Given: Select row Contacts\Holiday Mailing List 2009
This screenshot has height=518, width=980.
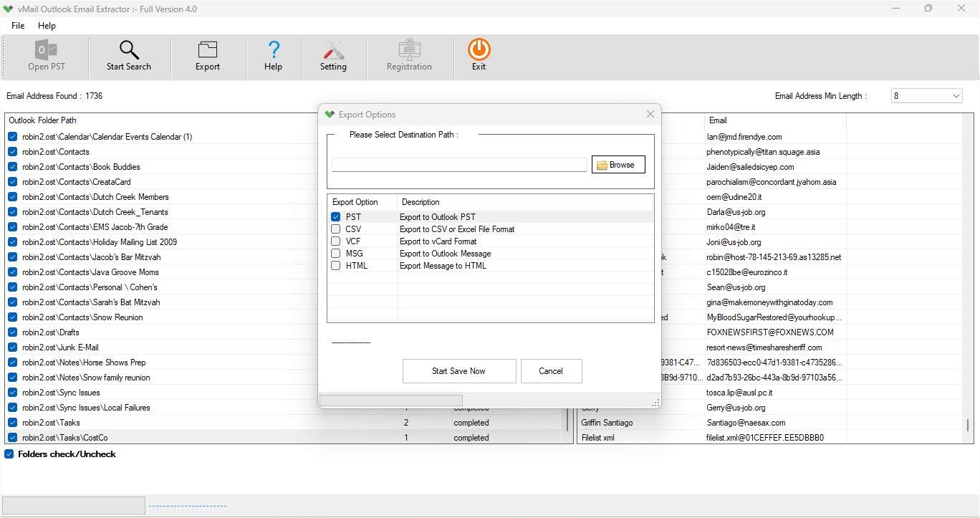Looking at the screenshot, I should (99, 242).
